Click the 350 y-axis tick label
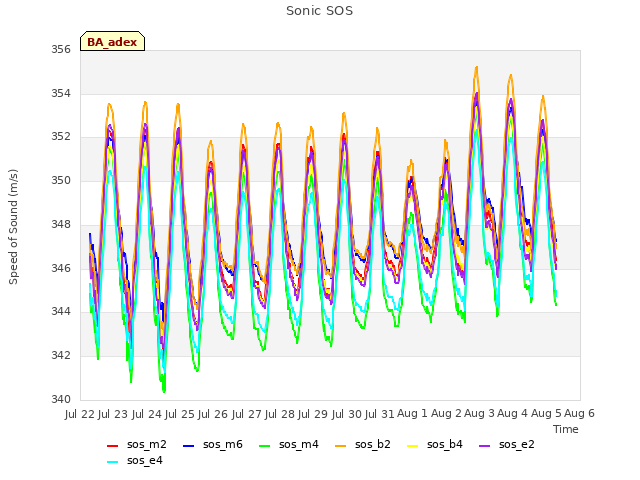The image size is (640, 480). point(61,180)
